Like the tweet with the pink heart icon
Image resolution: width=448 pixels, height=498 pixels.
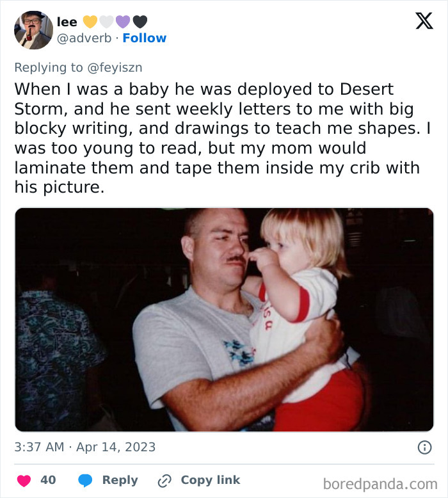23,480
